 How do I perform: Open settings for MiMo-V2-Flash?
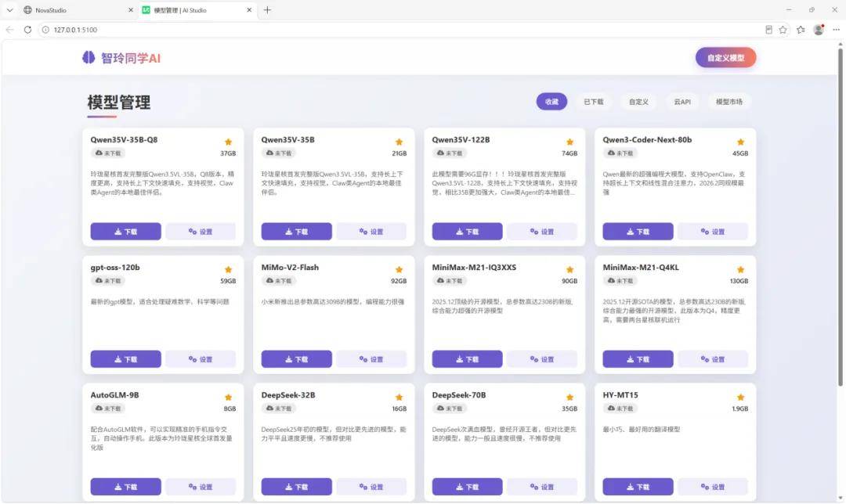371,359
